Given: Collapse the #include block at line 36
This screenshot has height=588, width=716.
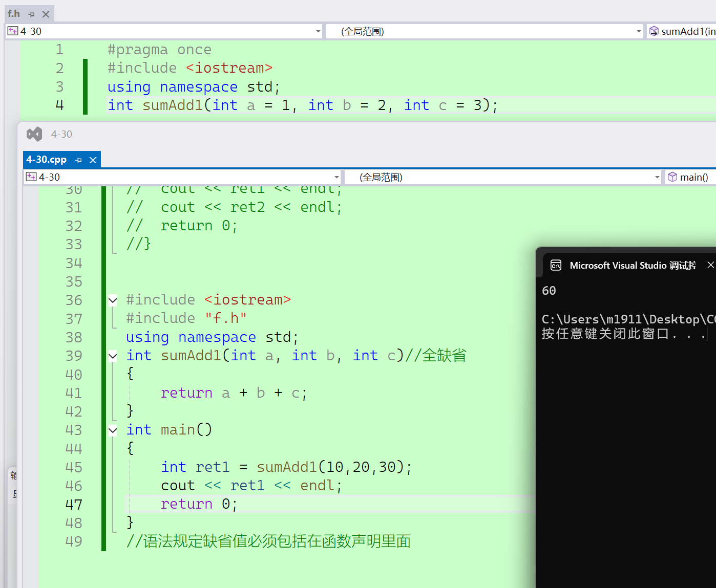Looking at the screenshot, I should pos(113,300).
